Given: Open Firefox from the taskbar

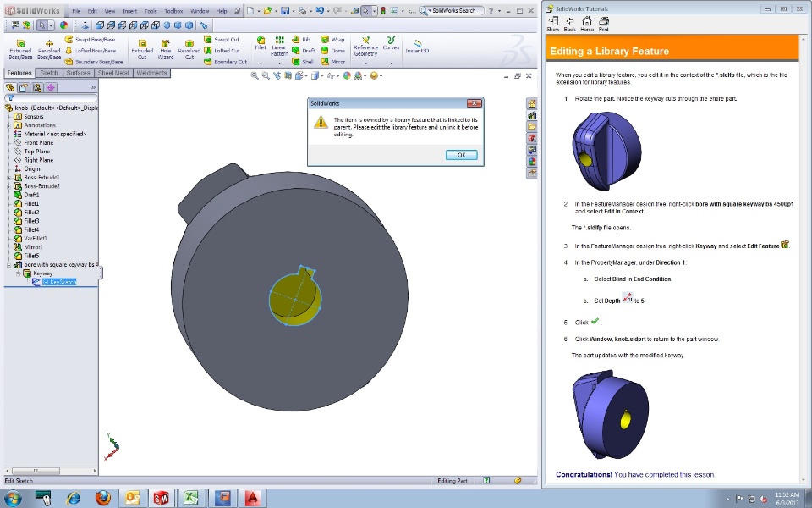Looking at the screenshot, I should coord(103,499).
